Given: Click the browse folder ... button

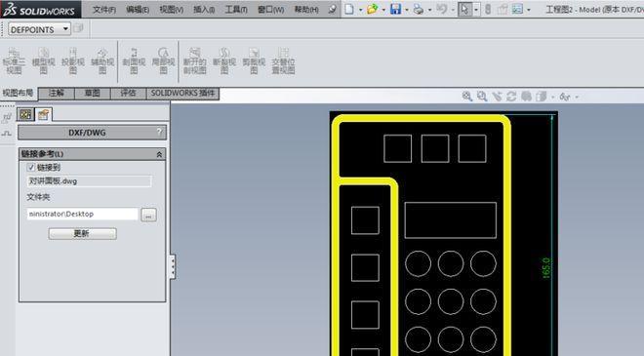Looking at the screenshot, I should click(x=148, y=215).
